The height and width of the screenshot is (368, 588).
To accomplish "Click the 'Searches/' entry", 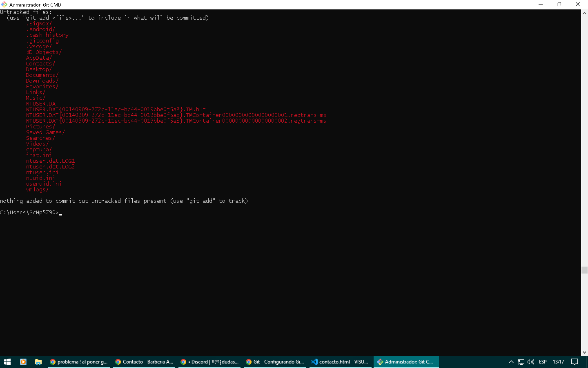I will click(x=41, y=138).
